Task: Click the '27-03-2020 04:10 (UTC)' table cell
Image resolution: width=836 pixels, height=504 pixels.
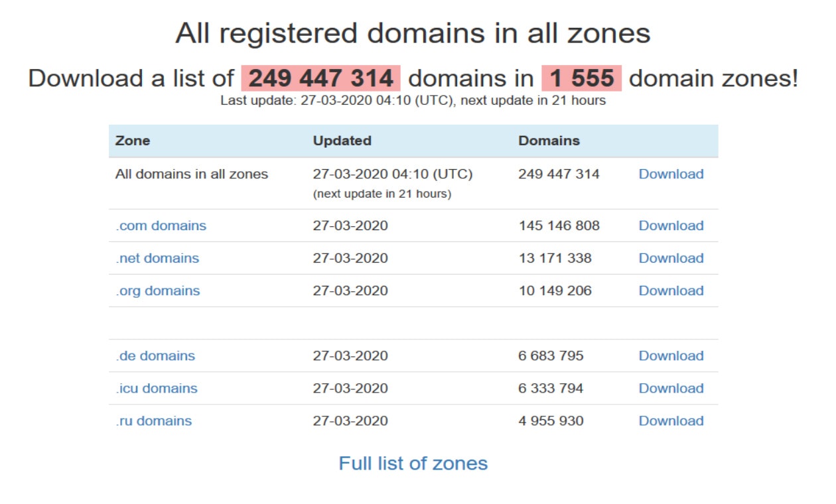Action: point(392,174)
